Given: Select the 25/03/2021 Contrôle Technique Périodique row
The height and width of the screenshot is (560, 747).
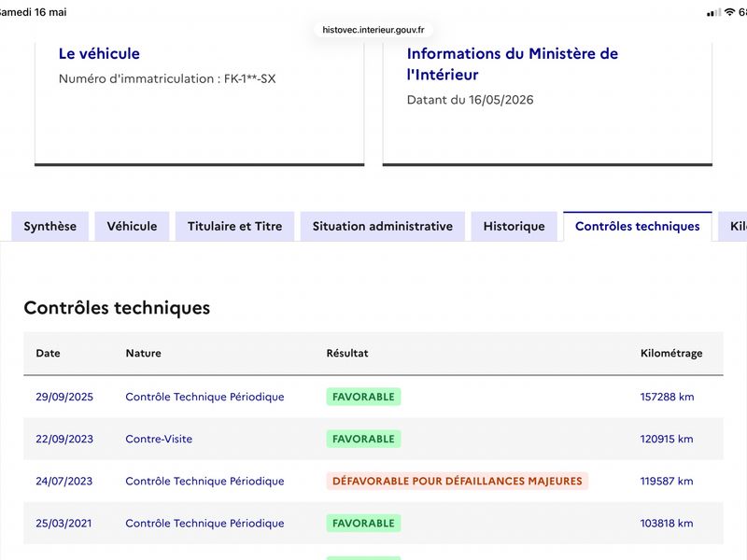Looking at the screenshot, I should pos(373,524).
